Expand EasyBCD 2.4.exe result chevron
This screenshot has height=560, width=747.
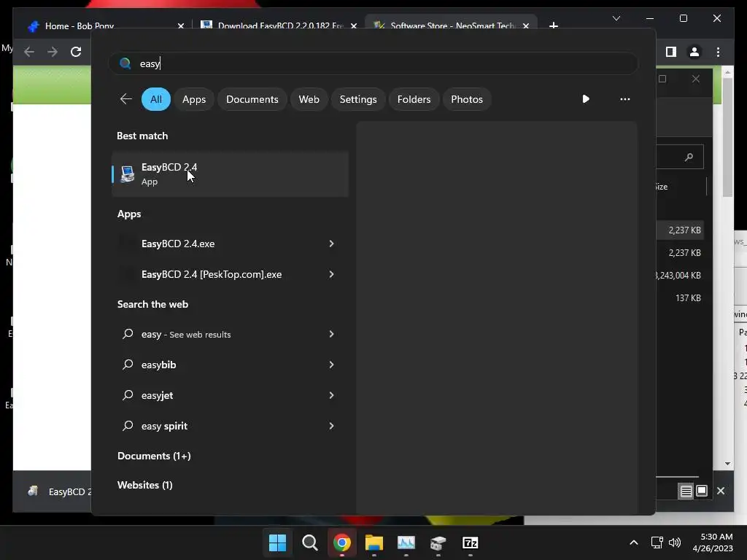click(x=332, y=244)
